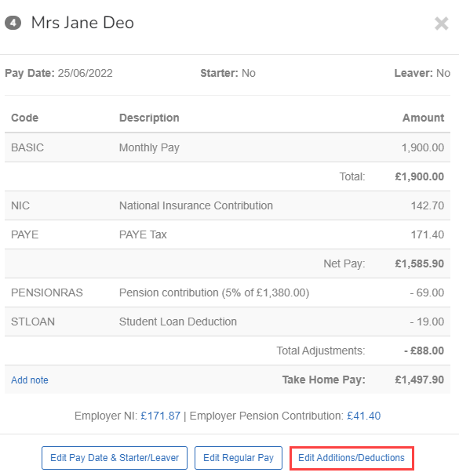
Task: Click the Net Pay: label
Action: [x=344, y=263]
